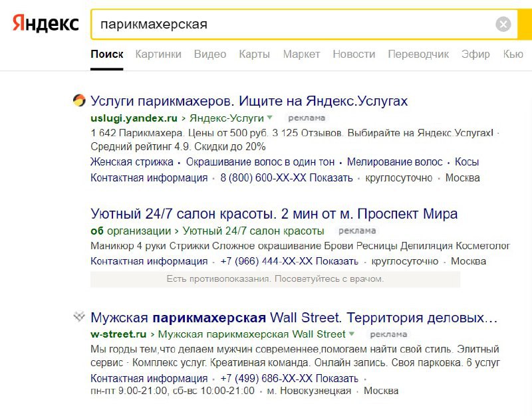This screenshot has height=416, width=532.
Task: Open result Мужская парикмахерская Wall Street title
Action: tap(294, 318)
